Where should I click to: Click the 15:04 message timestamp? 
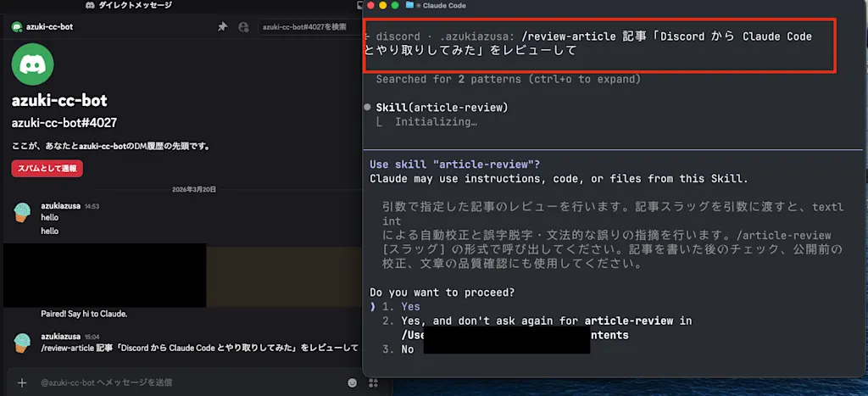[x=92, y=337]
